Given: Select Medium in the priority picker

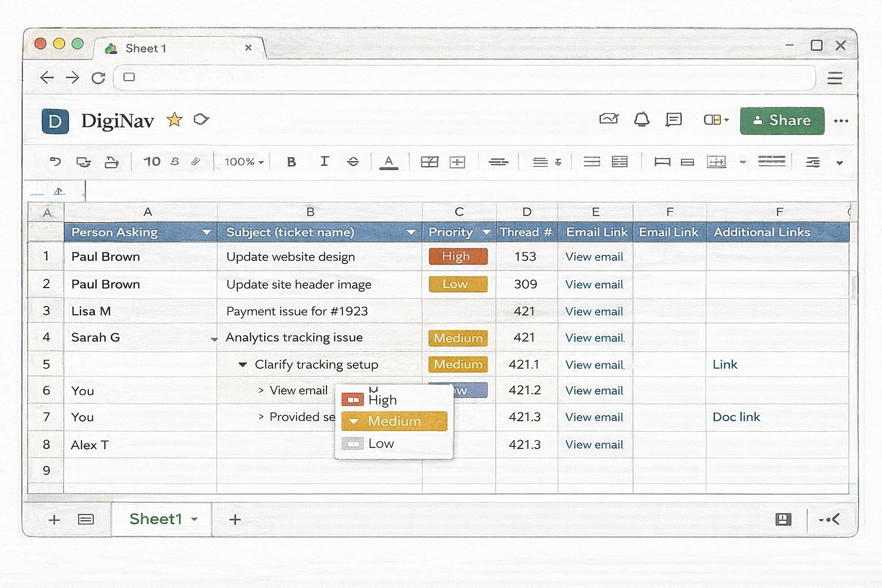Looking at the screenshot, I should 394,421.
